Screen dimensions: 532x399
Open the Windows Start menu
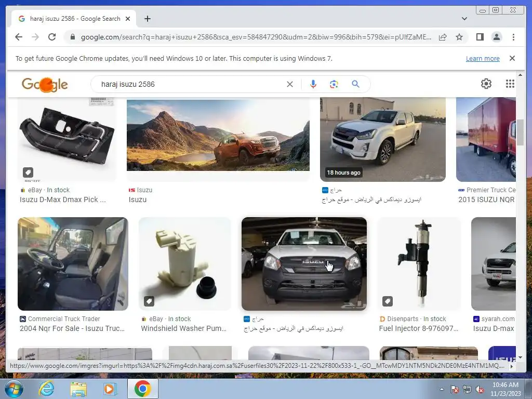(14, 389)
